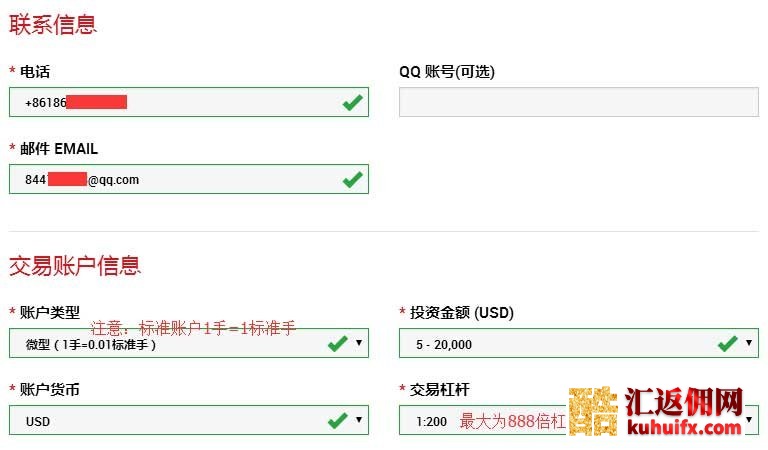Open the 账户货币 dropdown arrow

pyautogui.click(x=359, y=420)
